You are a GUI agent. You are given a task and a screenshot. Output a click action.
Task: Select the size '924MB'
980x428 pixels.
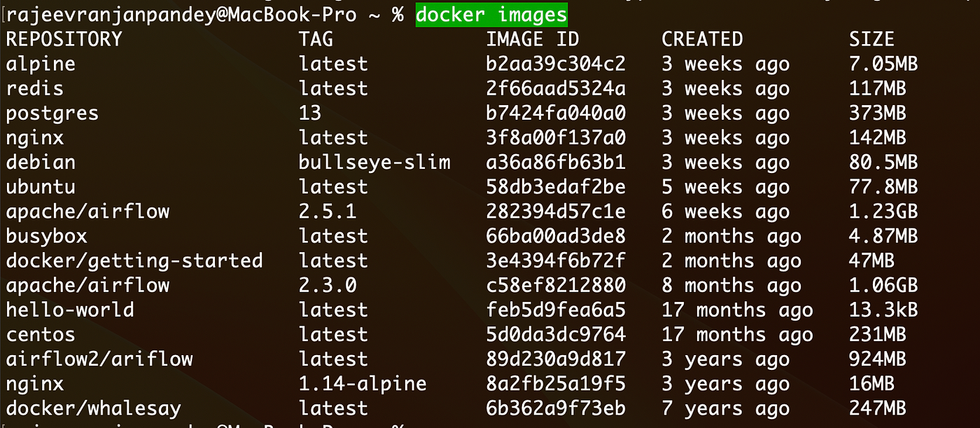click(878, 359)
